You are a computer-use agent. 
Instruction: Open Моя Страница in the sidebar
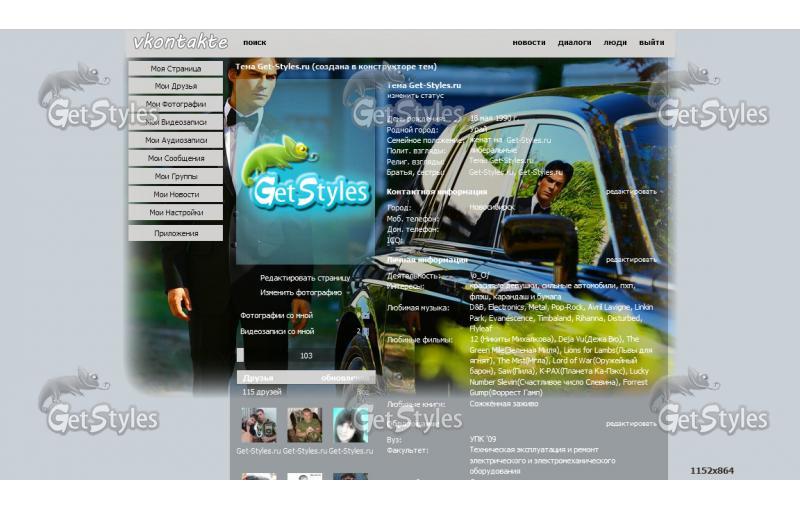point(176,68)
